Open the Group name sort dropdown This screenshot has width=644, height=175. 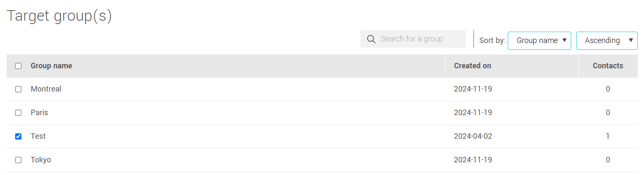(539, 40)
